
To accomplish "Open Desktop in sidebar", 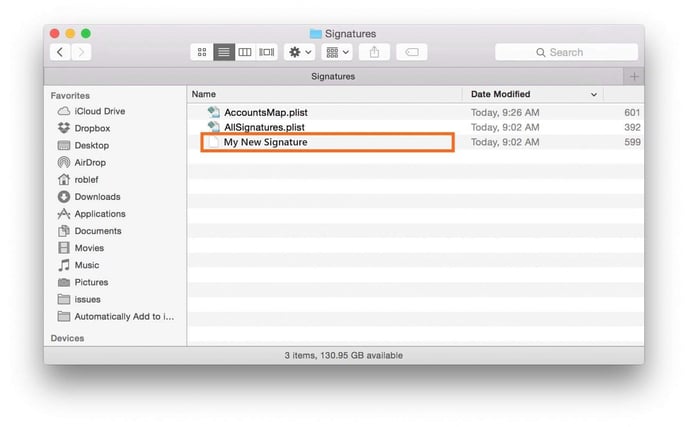I will coord(92,145).
